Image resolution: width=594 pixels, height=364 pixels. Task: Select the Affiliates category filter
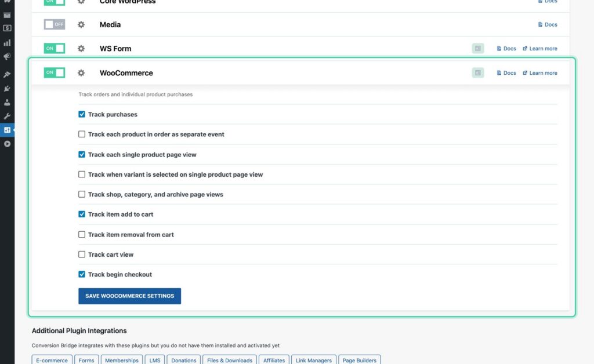click(274, 360)
